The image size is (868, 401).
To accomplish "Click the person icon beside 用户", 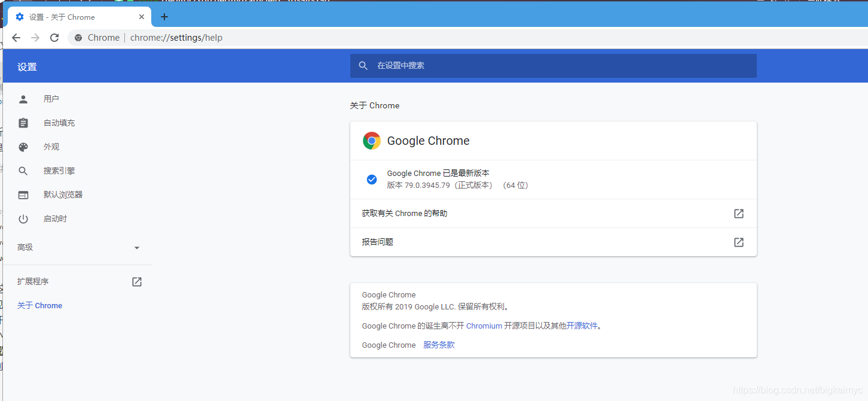I will click(x=23, y=99).
